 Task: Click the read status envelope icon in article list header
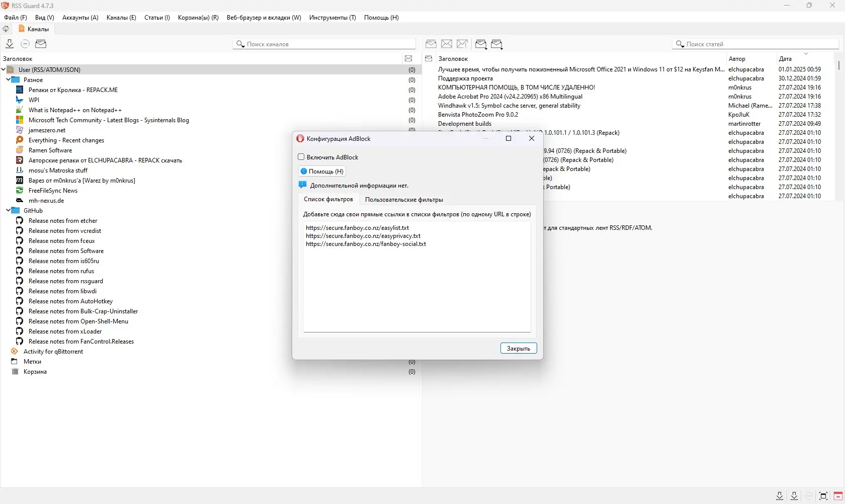point(429,59)
